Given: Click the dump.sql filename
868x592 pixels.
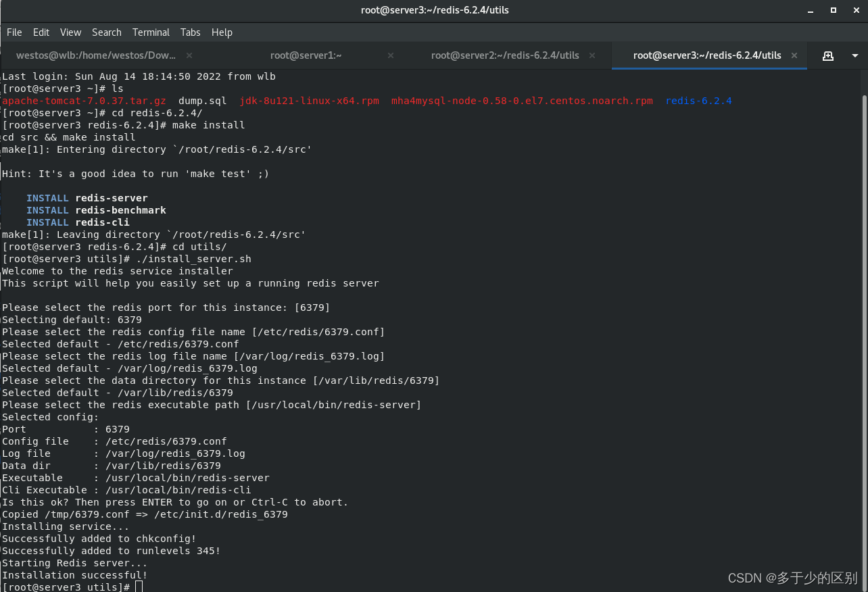Looking at the screenshot, I should point(203,101).
